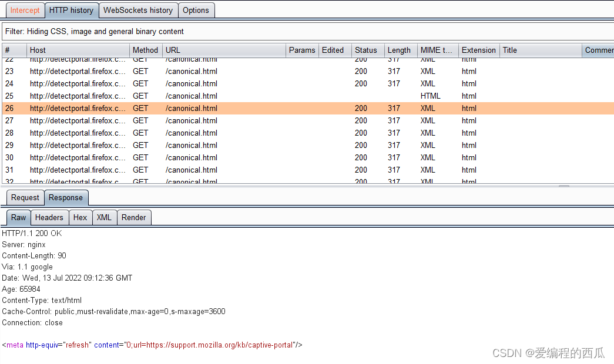Click html extension cell in row 31
614x364 pixels.
pyautogui.click(x=469, y=170)
